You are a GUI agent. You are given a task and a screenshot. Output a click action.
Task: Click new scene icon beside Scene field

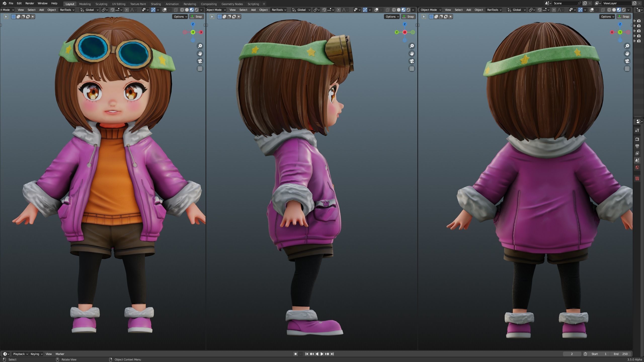coord(585,3)
